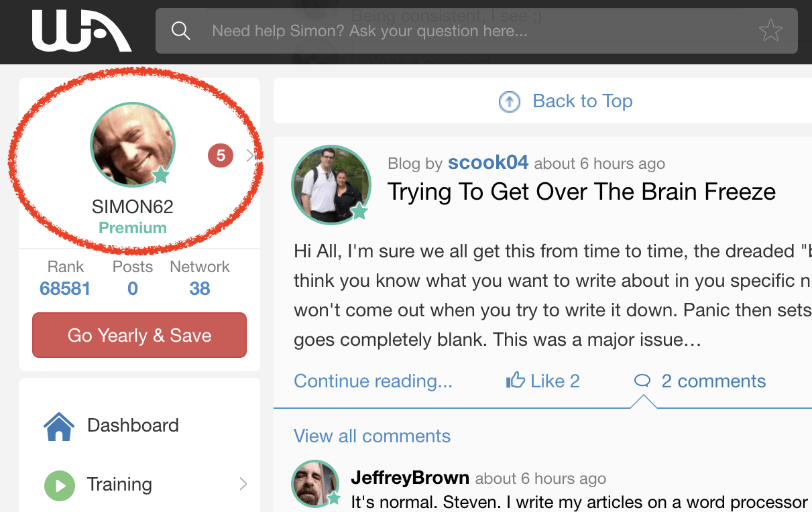Click View all comments link
This screenshot has width=812, height=512.
pos(372,436)
